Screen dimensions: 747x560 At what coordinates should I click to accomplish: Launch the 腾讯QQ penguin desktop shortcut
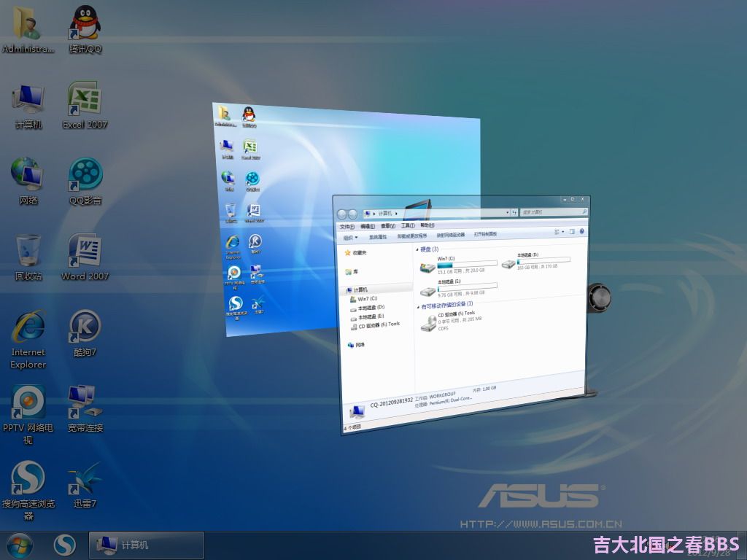point(85,28)
